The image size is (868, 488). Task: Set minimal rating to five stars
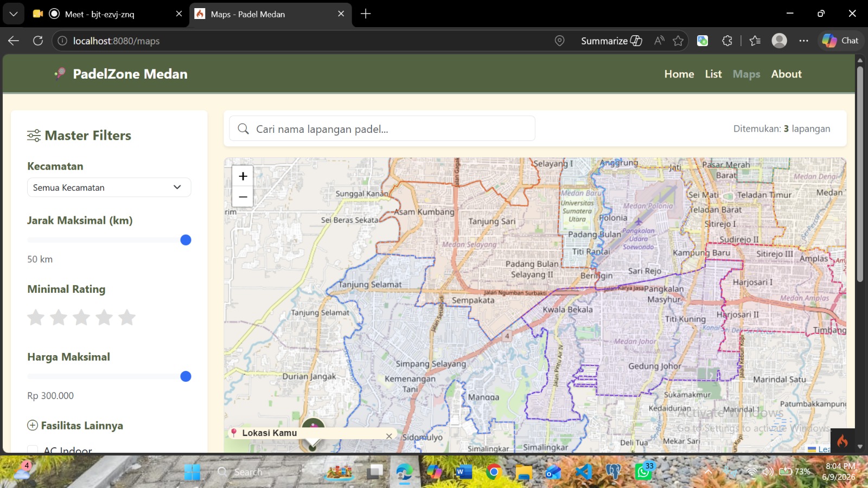tap(127, 317)
